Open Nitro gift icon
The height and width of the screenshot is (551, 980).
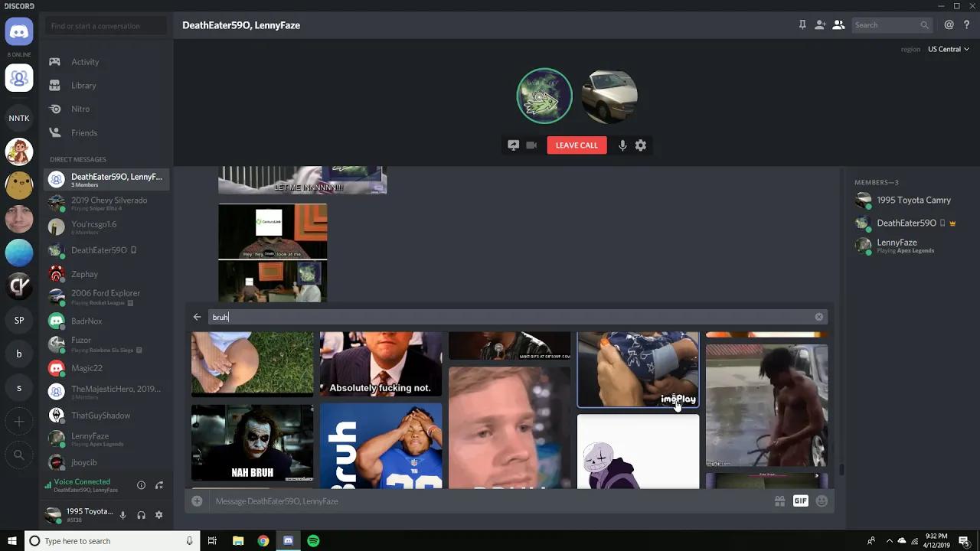pyautogui.click(x=779, y=501)
